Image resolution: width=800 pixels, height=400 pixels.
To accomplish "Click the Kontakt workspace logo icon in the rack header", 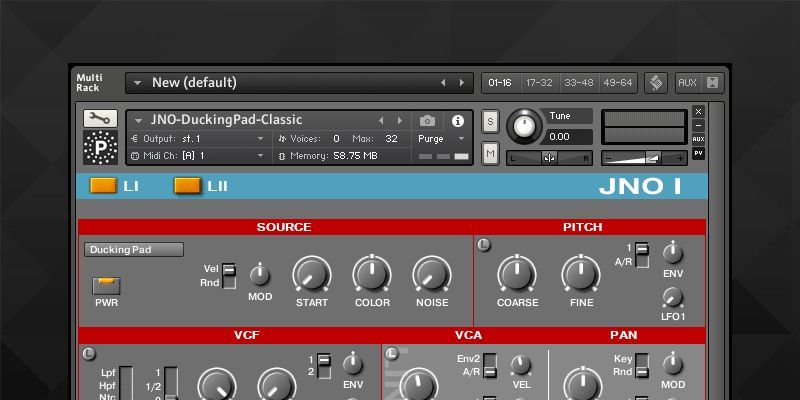I will [656, 83].
